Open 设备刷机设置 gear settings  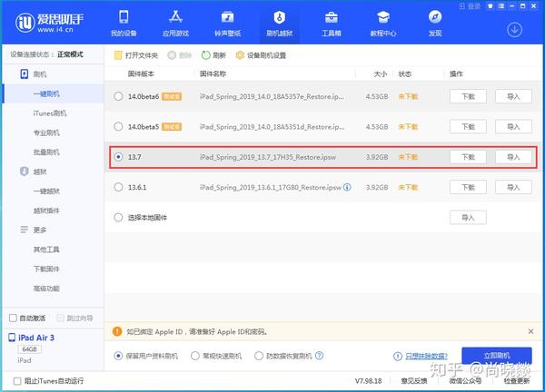[x=240, y=55]
